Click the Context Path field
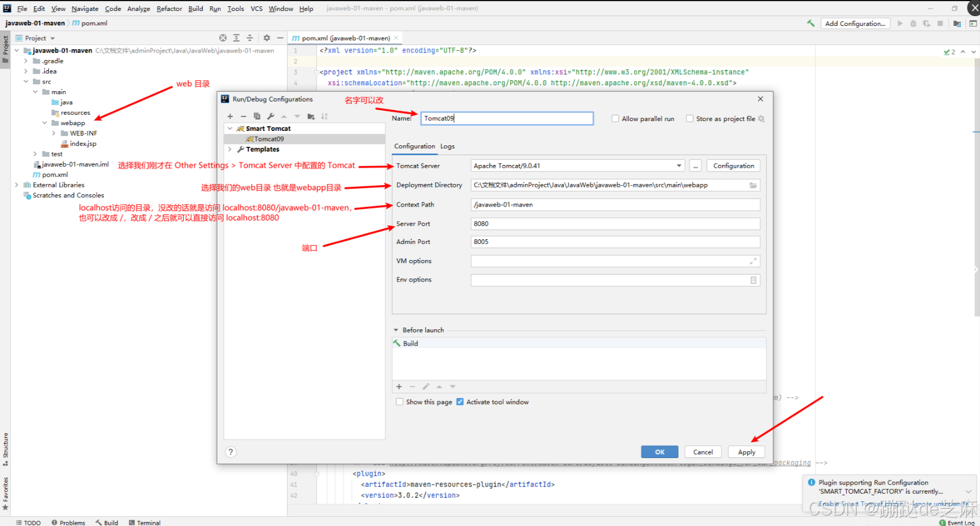The width and height of the screenshot is (980, 526). [x=615, y=205]
